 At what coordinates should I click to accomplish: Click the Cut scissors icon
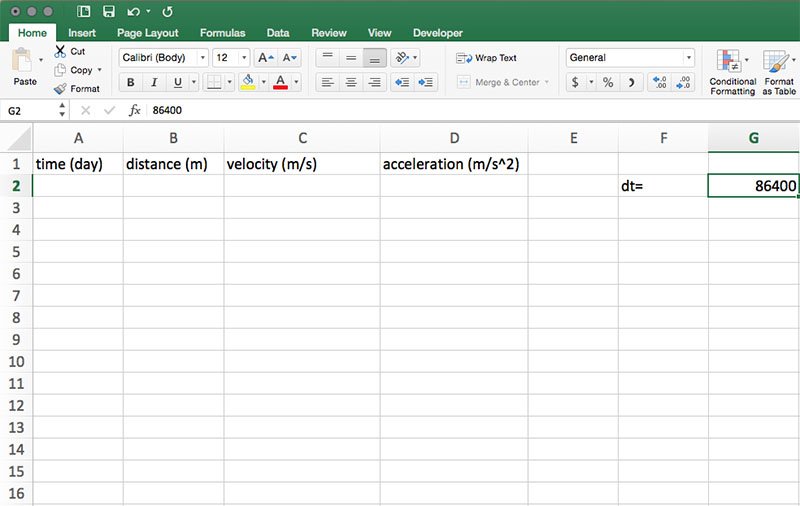coord(60,51)
